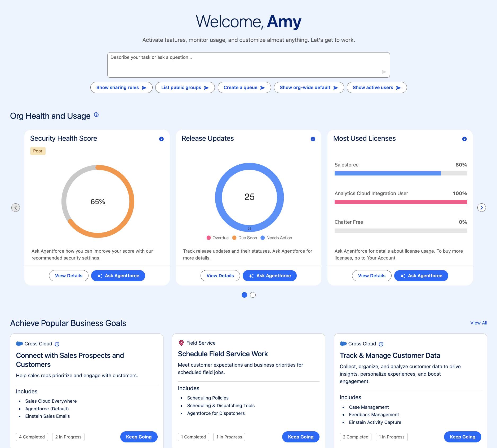Click the Analytics Cloud Integration User usage bar
The image size is (497, 448).
tap(401, 202)
